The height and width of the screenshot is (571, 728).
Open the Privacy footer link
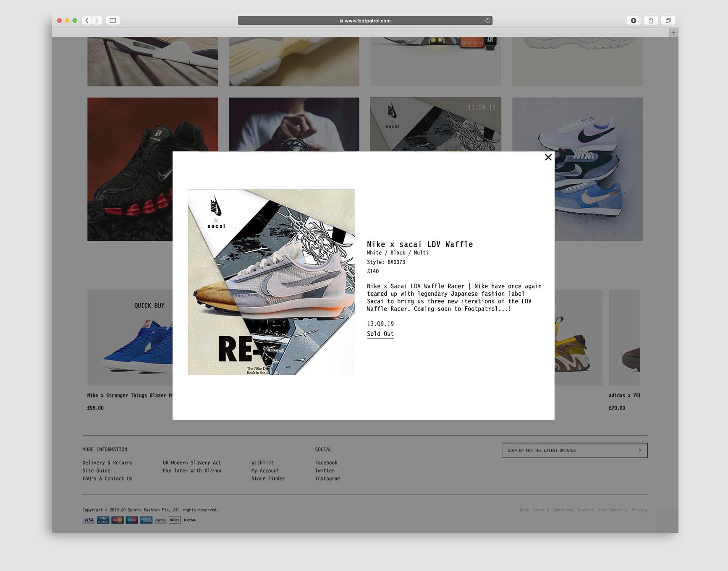pyautogui.click(x=639, y=510)
